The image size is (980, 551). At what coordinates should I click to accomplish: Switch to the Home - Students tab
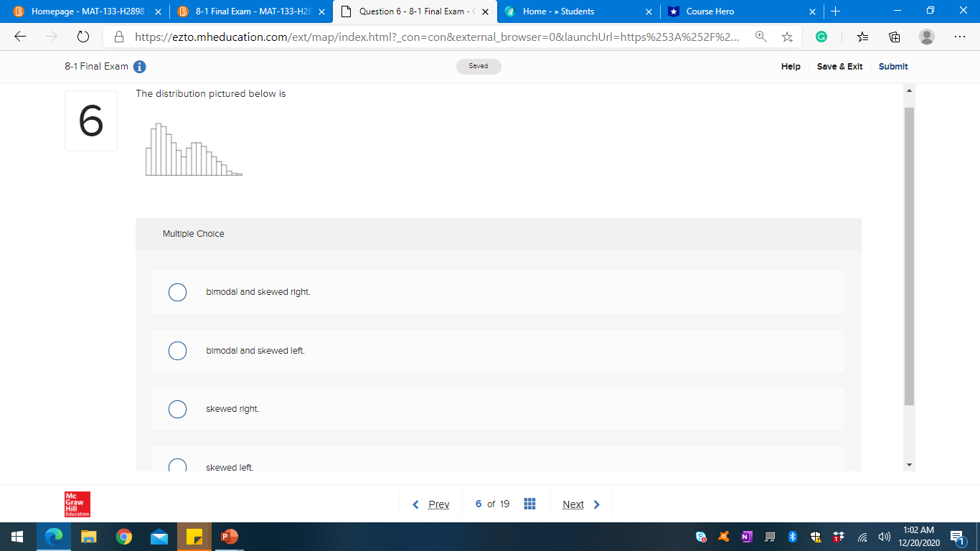pos(574,11)
